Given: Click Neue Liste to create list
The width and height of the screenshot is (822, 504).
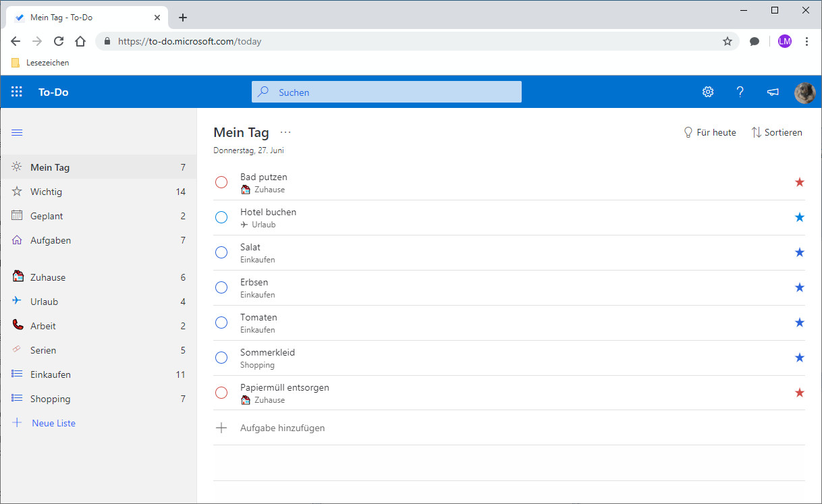Looking at the screenshot, I should click(x=53, y=423).
